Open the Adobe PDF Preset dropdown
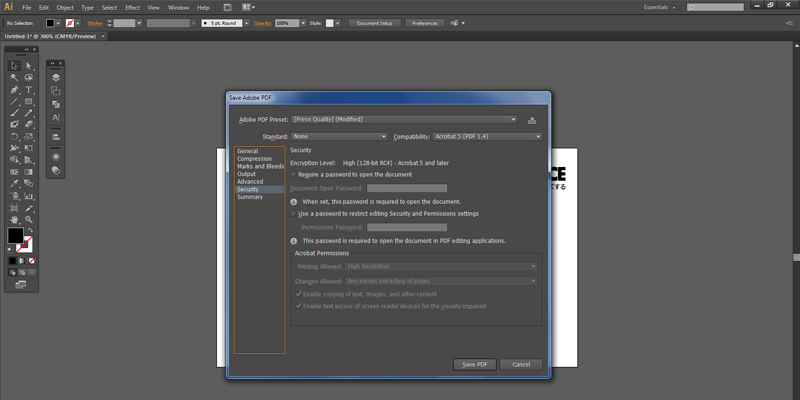800x400 pixels. [404, 119]
